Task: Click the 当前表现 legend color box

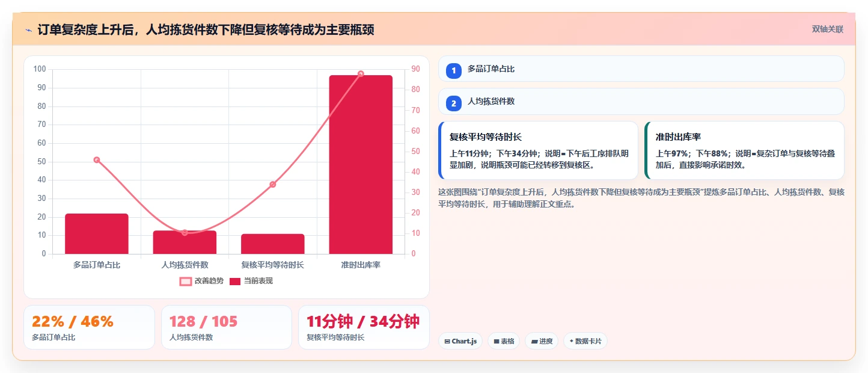Action: tap(235, 281)
